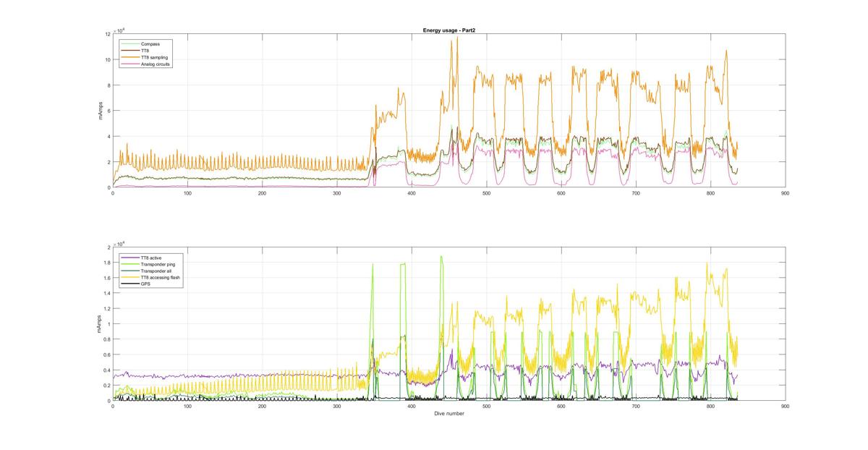Click x-axis tick 700 on the upper chart
Viewport: 868px width, 450px height.
pyautogui.click(x=636, y=193)
